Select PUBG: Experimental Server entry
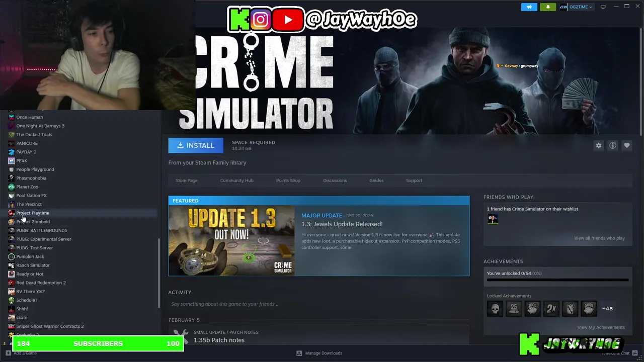Screen dimensions: 644x362 (x=43, y=239)
